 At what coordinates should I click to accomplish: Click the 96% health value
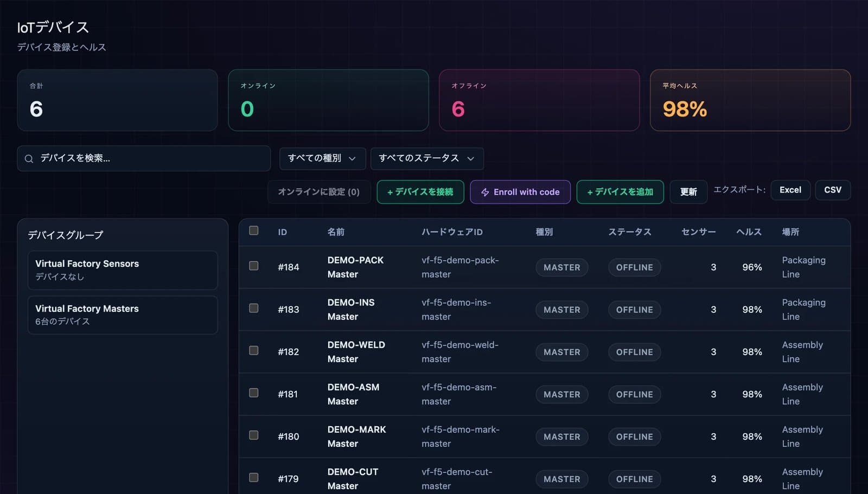tap(752, 267)
